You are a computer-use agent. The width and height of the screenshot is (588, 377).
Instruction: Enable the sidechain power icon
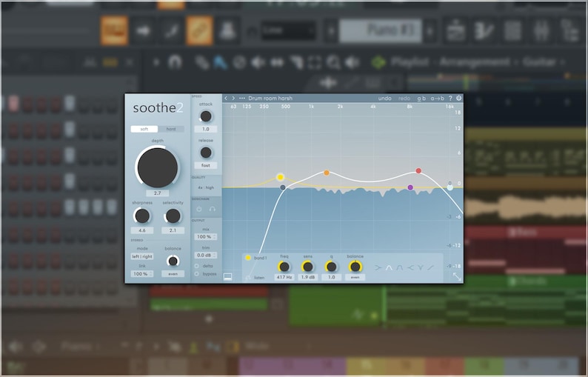[199, 209]
